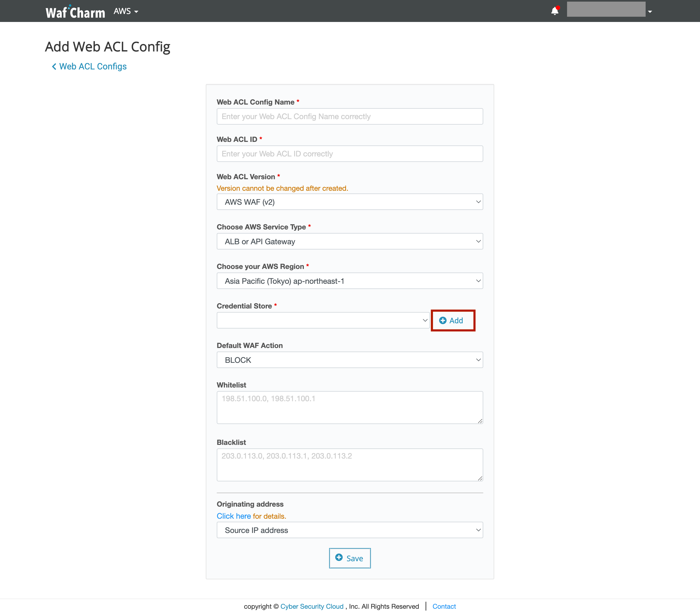Image resolution: width=700 pixels, height=612 pixels.
Task: Click the back chevron beside Web ACL Configs
Action: [54, 67]
